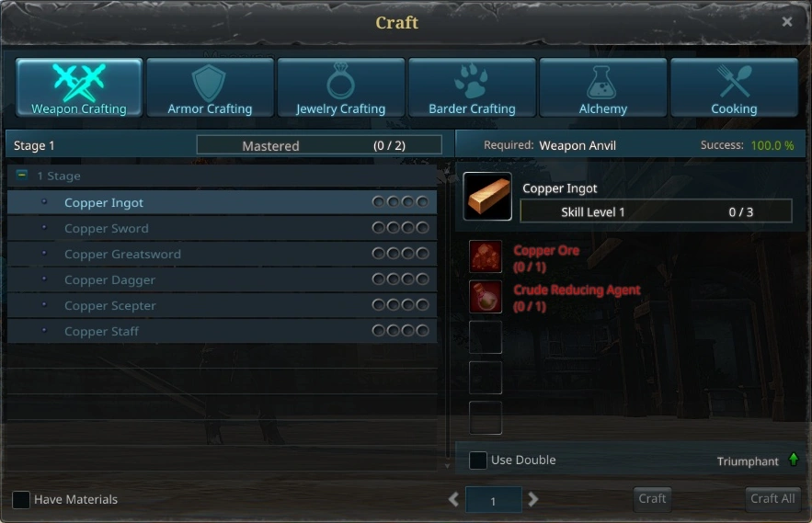The height and width of the screenshot is (523, 812).
Task: Increase craft quantity with right arrow
Action: coord(532,499)
